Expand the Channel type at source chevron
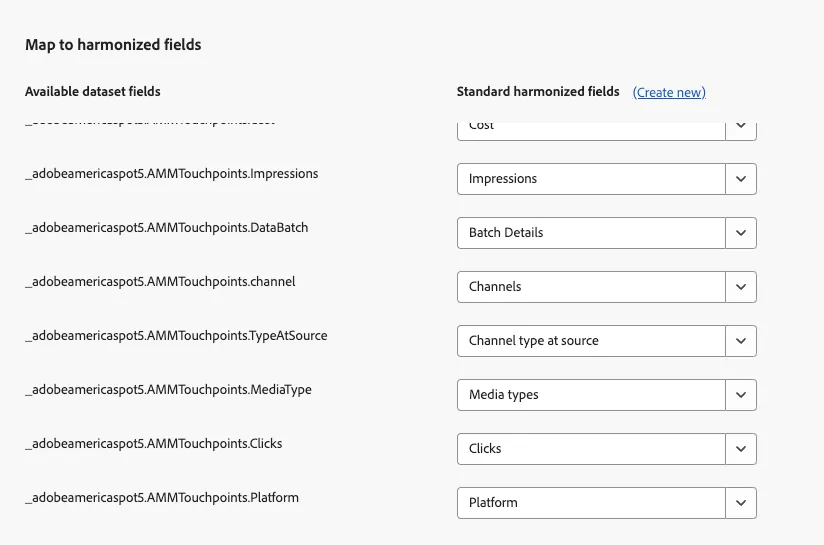The height and width of the screenshot is (545, 824). [x=741, y=341]
